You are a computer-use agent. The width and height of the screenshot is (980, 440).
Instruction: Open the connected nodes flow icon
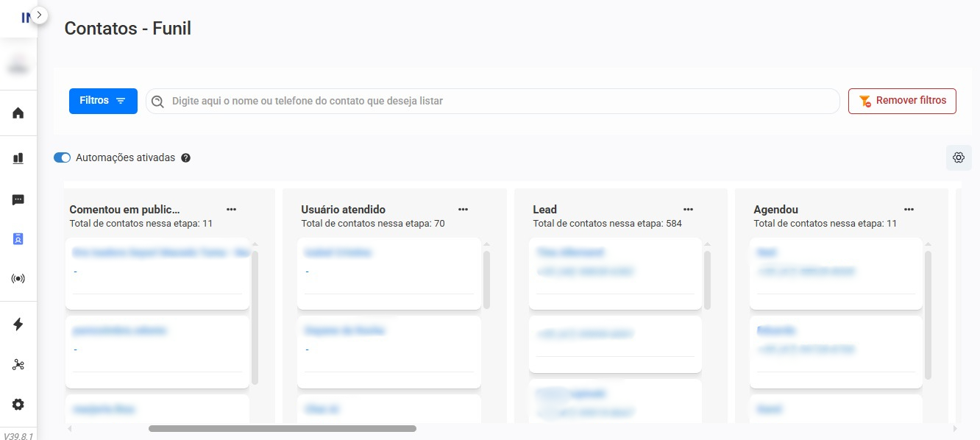pyautogui.click(x=18, y=365)
